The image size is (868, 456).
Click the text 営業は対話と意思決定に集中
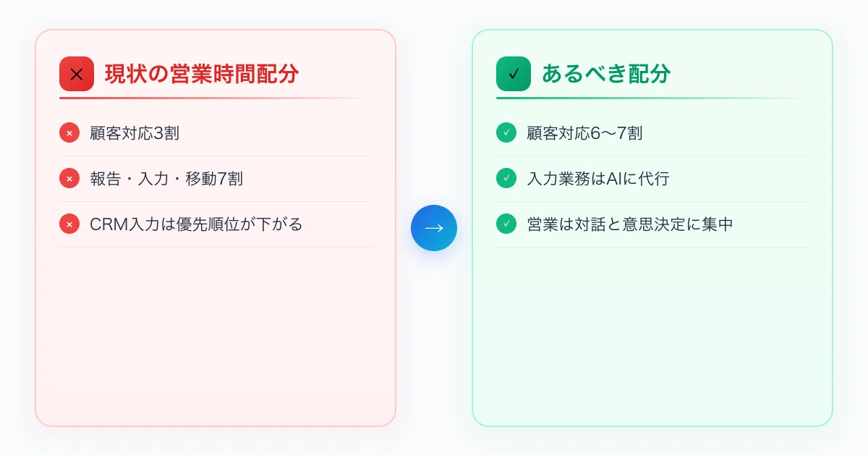[630, 224]
